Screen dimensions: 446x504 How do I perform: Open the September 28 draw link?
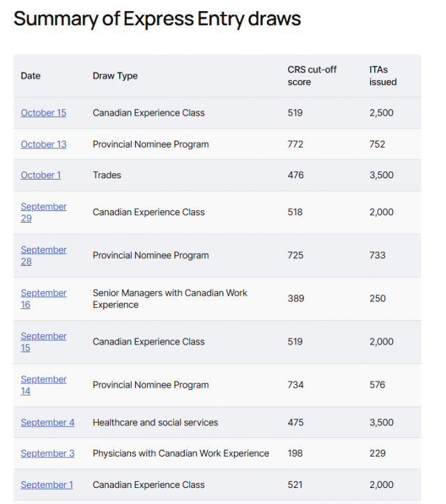(x=44, y=255)
